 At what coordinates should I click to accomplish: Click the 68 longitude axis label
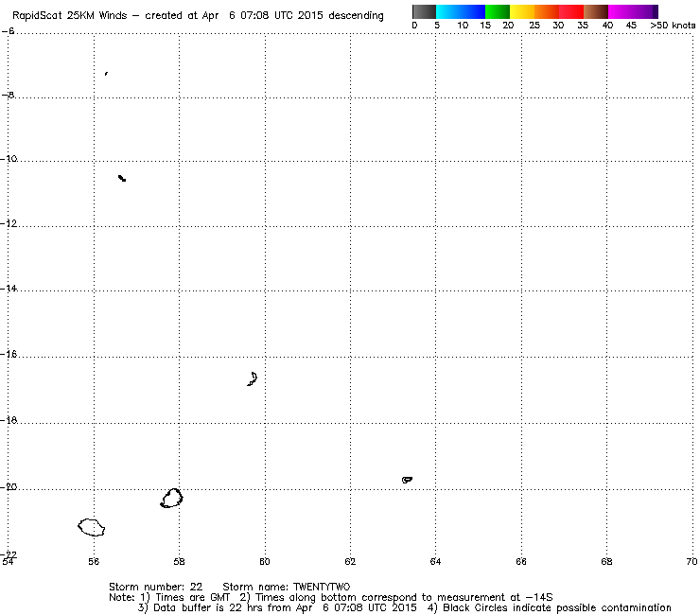coord(606,561)
